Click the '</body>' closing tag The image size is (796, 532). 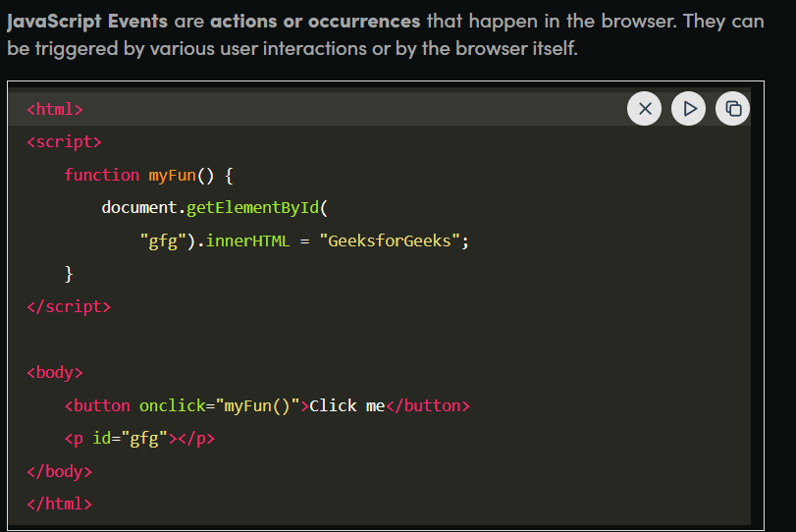60,471
